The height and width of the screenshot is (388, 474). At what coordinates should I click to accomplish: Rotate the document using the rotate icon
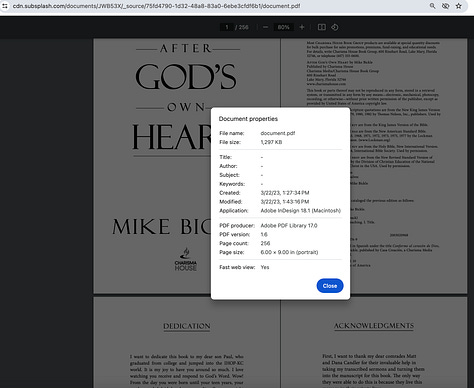click(x=335, y=27)
